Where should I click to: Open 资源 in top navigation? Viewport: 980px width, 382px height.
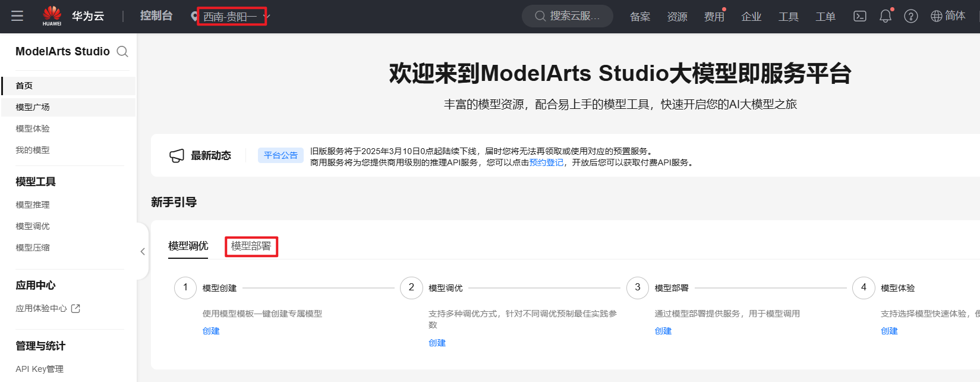pyautogui.click(x=677, y=17)
